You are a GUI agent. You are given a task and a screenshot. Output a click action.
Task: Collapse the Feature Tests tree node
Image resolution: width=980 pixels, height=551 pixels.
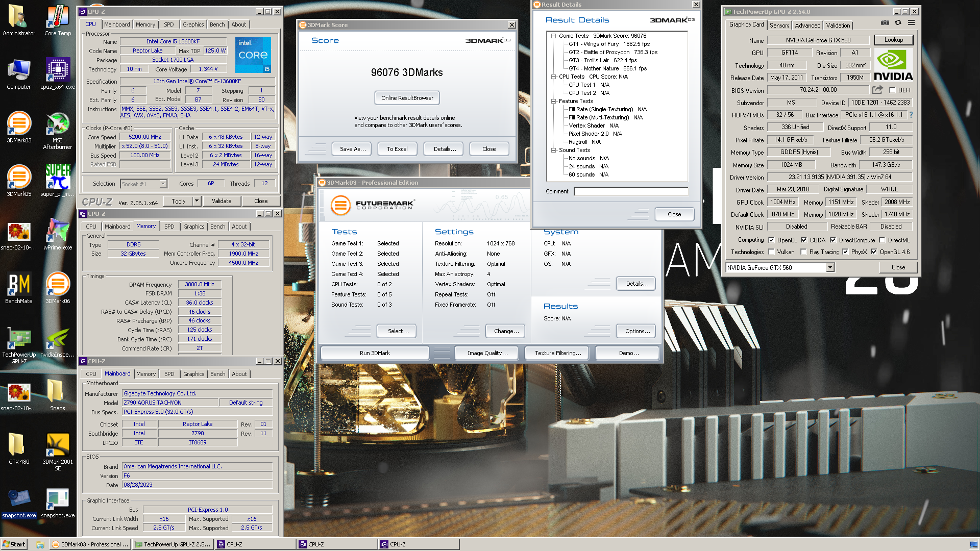coord(553,101)
